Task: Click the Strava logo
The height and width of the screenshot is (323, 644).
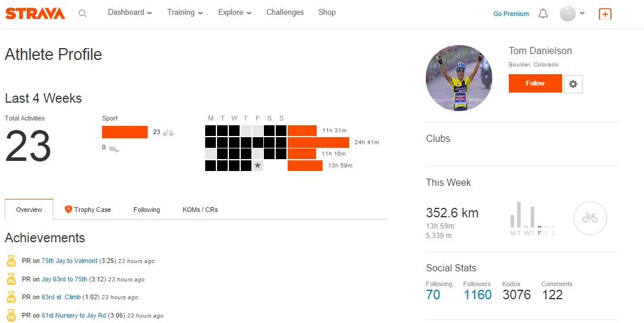Action: (x=35, y=13)
